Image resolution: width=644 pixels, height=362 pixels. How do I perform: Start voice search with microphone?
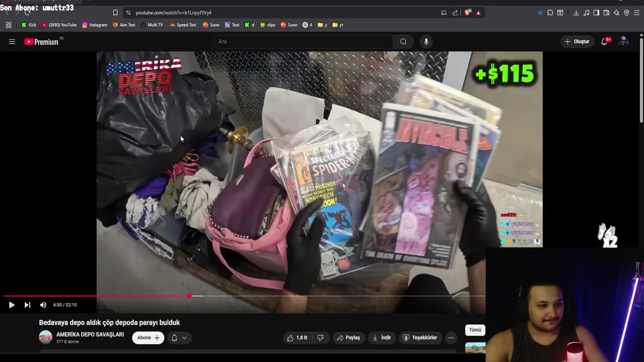coord(426,42)
